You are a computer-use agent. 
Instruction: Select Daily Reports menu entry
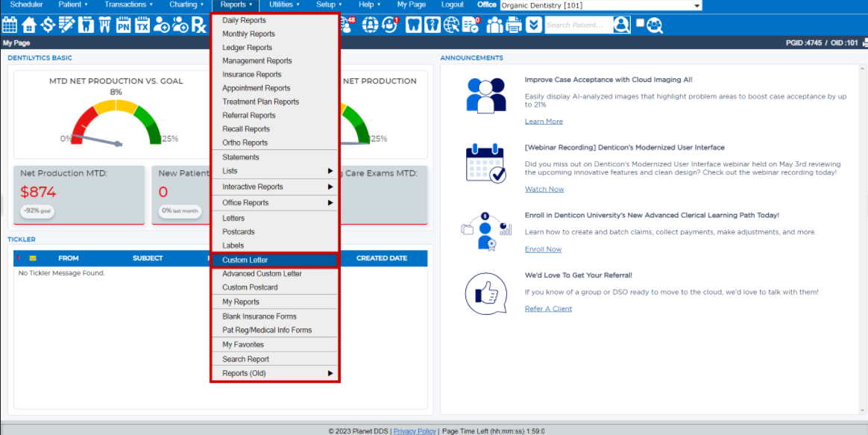pos(274,20)
